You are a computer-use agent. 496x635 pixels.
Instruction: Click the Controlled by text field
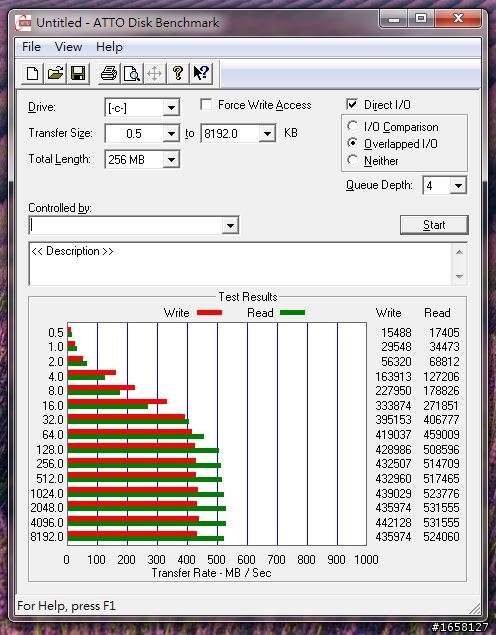point(126,226)
